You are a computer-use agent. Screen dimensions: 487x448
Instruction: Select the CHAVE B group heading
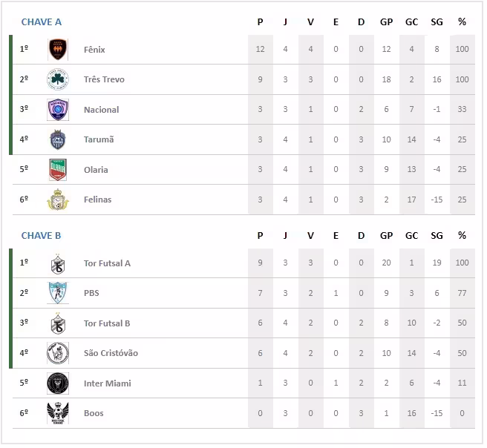[42, 236]
